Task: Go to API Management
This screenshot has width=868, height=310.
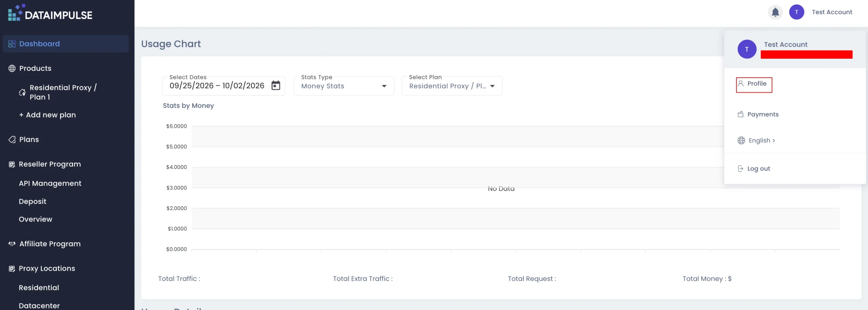Action: pos(50,183)
